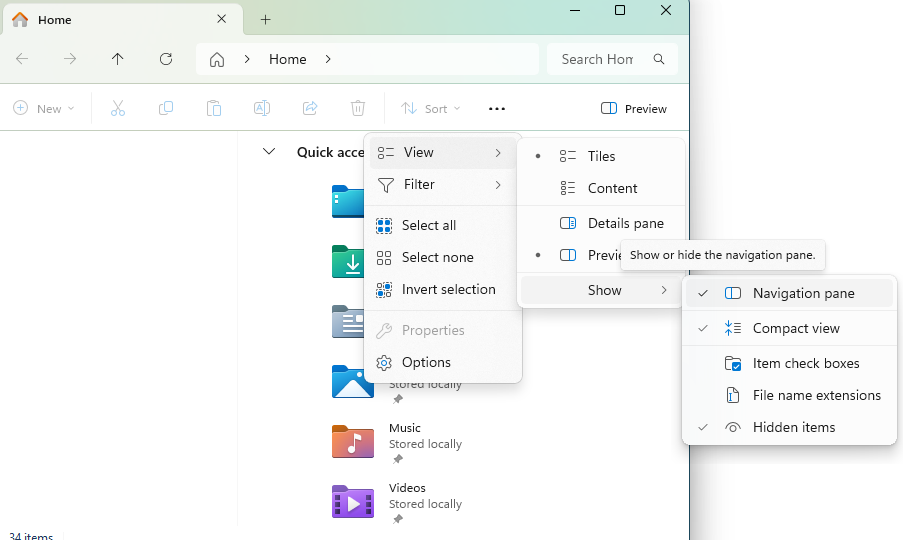Open the Videos folder icon

[352, 501]
